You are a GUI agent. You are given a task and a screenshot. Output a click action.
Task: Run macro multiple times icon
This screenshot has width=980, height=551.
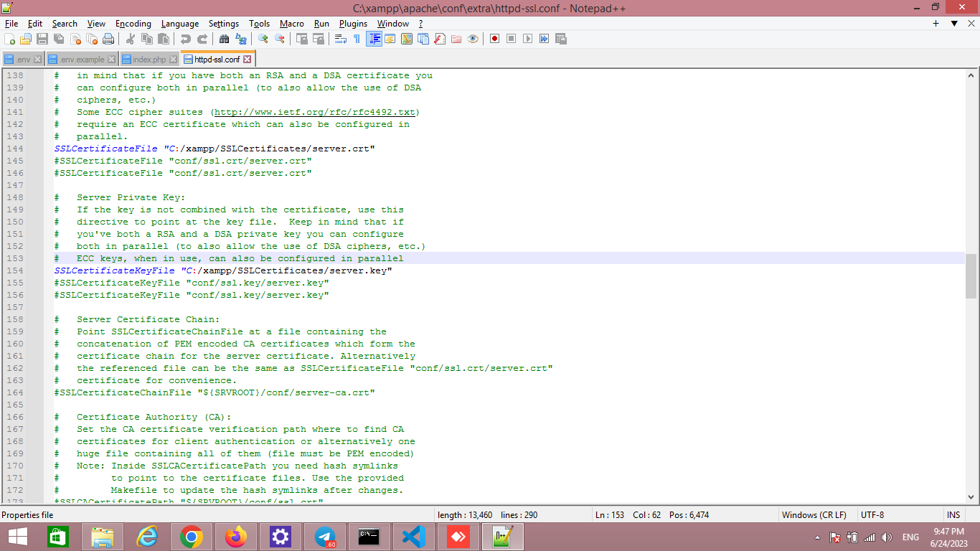click(544, 39)
